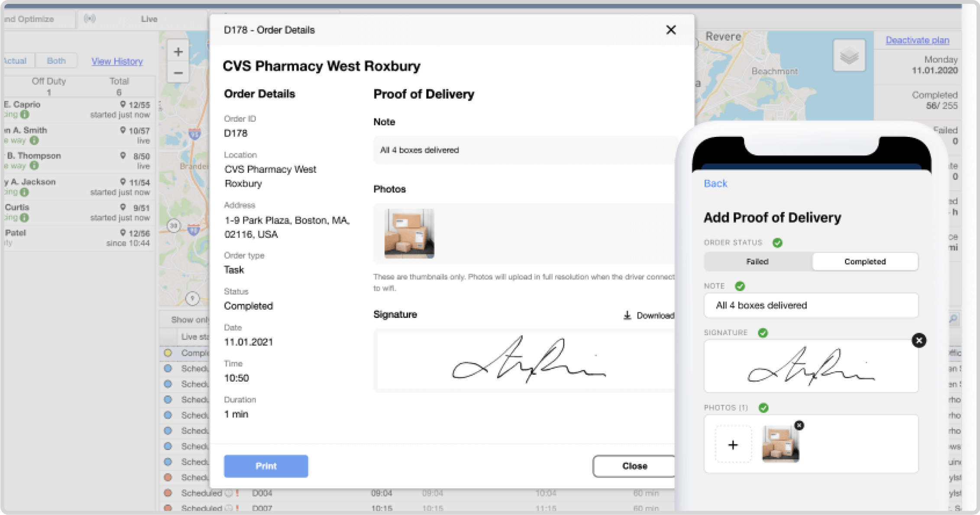Open the delivered boxes photo thumbnail in dialog
The width and height of the screenshot is (980, 515).
[x=409, y=233]
